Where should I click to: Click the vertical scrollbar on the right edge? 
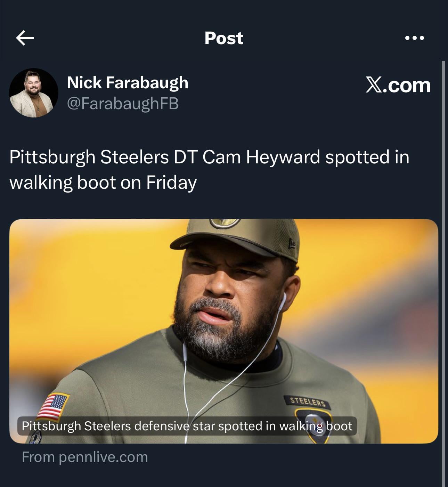coord(443,274)
